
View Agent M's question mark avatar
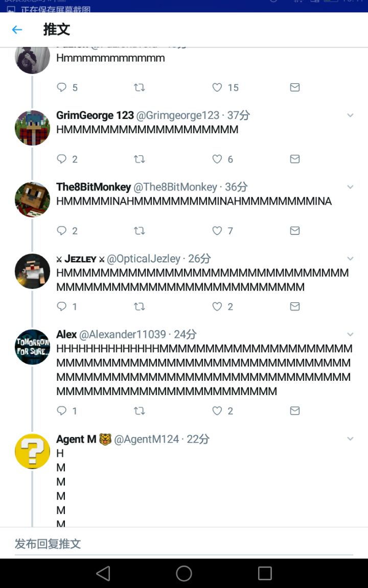[32, 452]
